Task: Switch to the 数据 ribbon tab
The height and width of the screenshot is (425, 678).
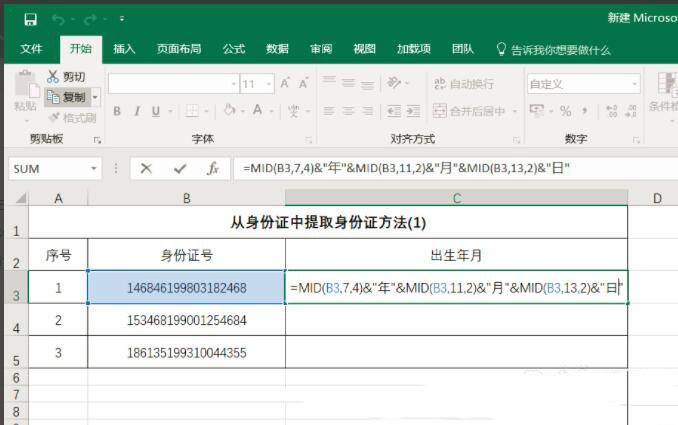Action: [x=277, y=49]
